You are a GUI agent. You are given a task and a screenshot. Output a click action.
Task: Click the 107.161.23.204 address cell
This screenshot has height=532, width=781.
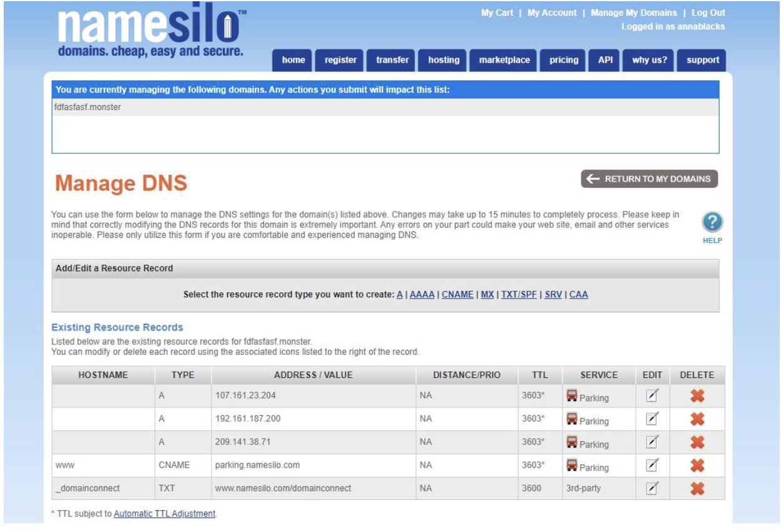coord(314,396)
